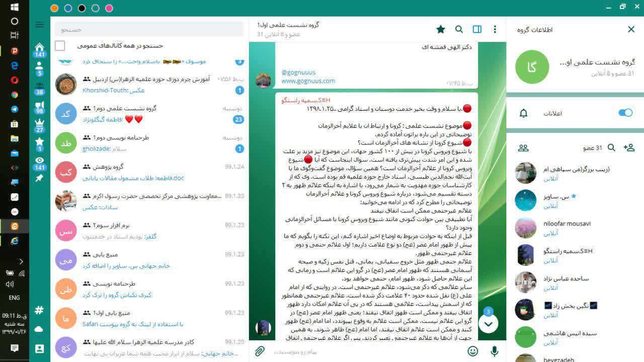Click the message input field

pyautogui.click(x=367, y=351)
